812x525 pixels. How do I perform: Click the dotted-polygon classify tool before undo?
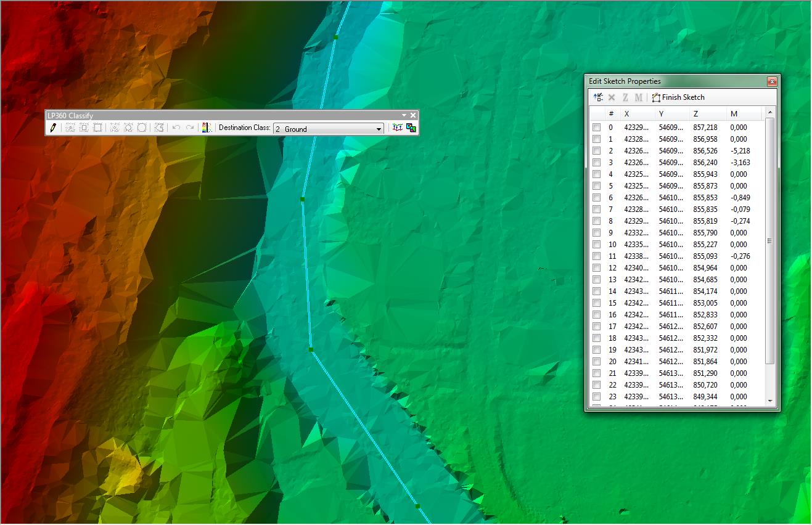point(158,128)
